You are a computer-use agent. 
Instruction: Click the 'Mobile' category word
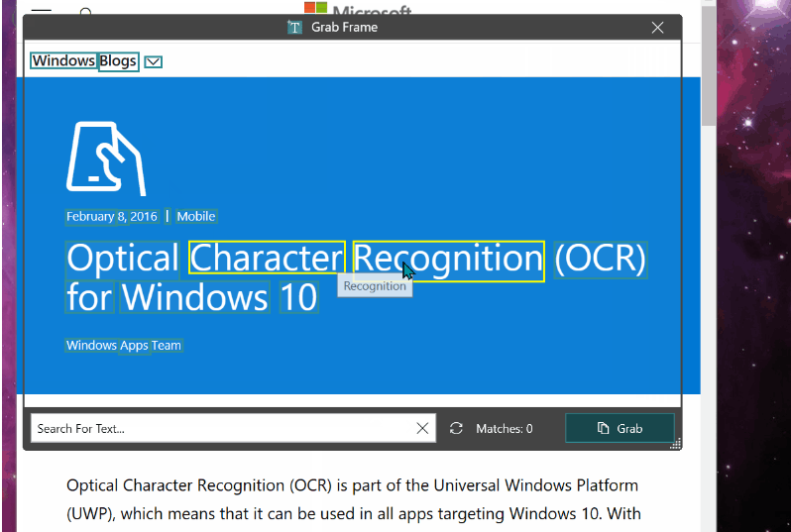196,217
